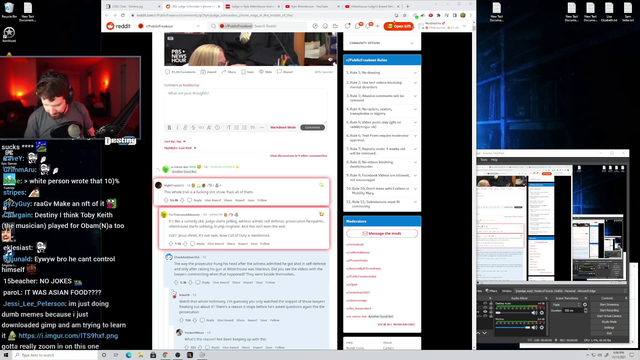Downvote the 'This whole trial' comment
The width and height of the screenshot is (640, 360).
[x=182, y=200]
